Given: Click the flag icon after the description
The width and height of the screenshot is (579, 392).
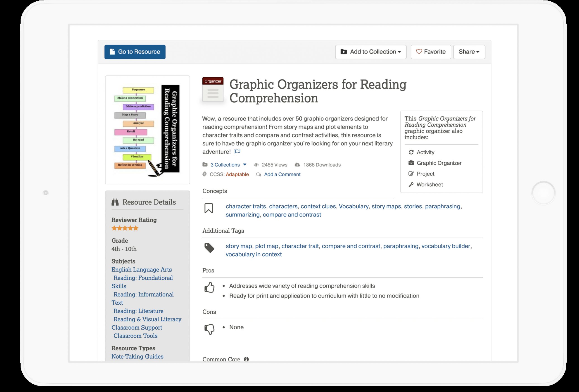Looking at the screenshot, I should pos(237,152).
